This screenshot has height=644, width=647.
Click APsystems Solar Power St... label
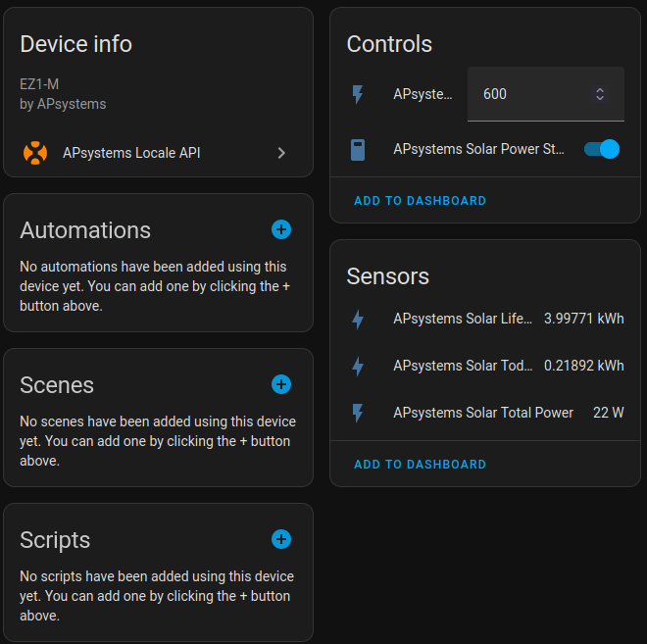[478, 149]
